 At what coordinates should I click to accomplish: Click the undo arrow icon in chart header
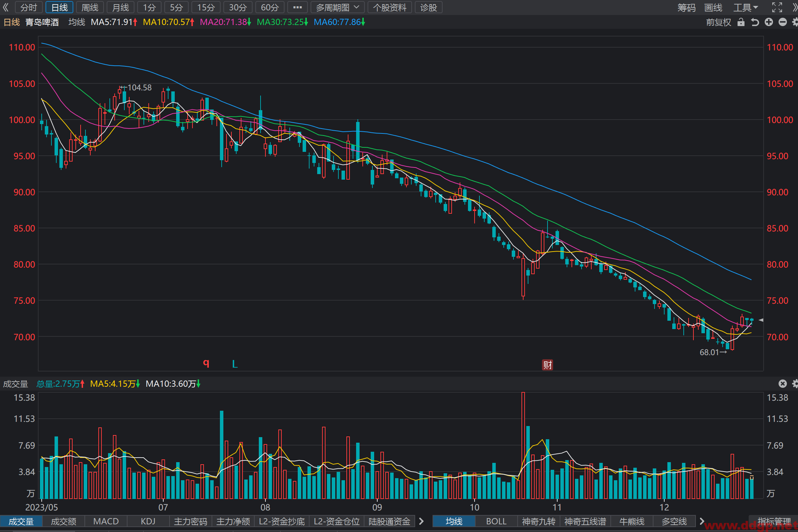(755, 22)
